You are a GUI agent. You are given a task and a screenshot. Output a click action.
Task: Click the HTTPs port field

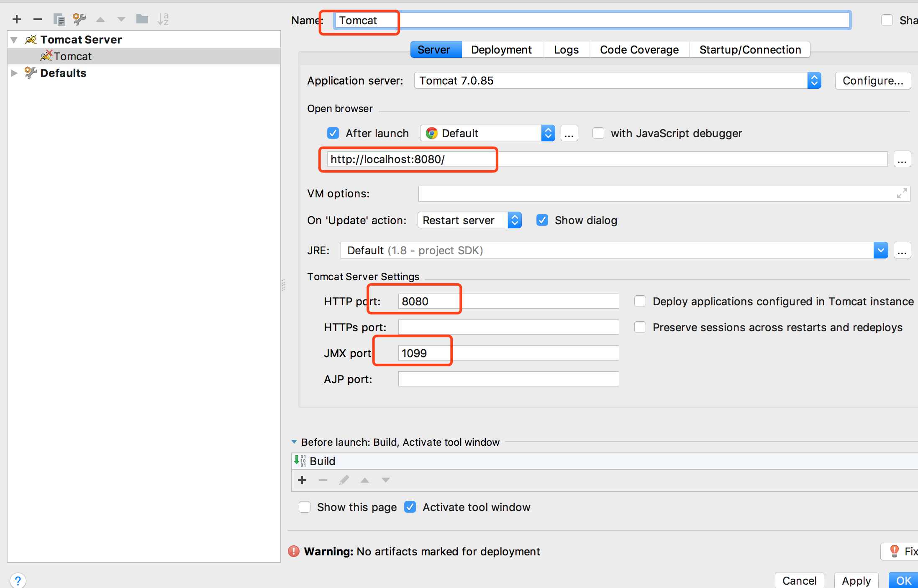pos(508,327)
